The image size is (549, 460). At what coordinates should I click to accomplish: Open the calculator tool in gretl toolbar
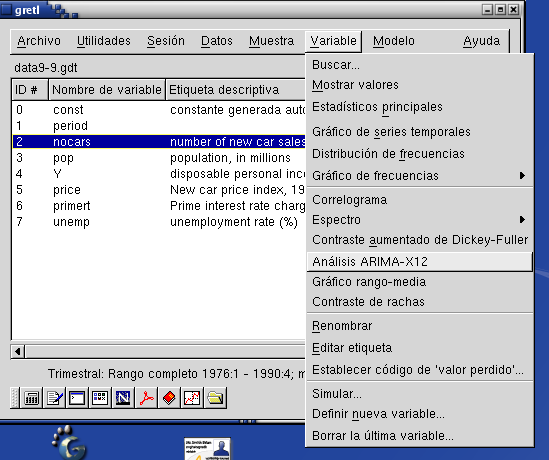coord(32,398)
